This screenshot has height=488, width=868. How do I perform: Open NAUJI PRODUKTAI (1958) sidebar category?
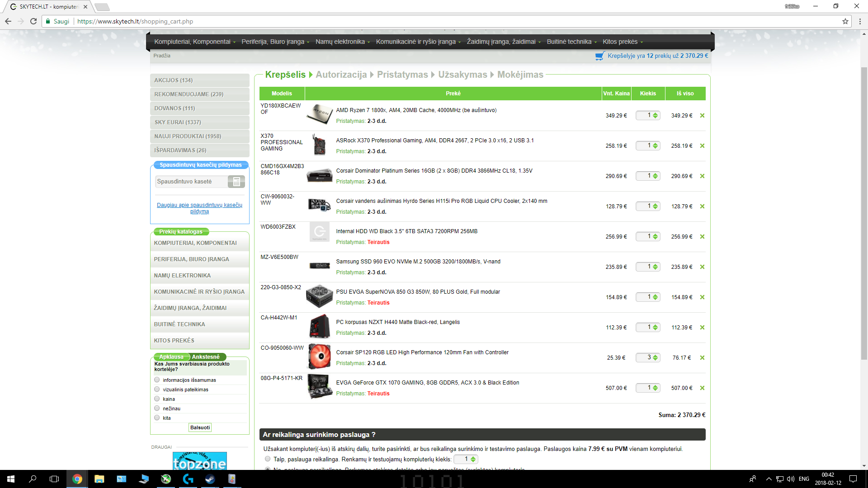click(x=199, y=136)
